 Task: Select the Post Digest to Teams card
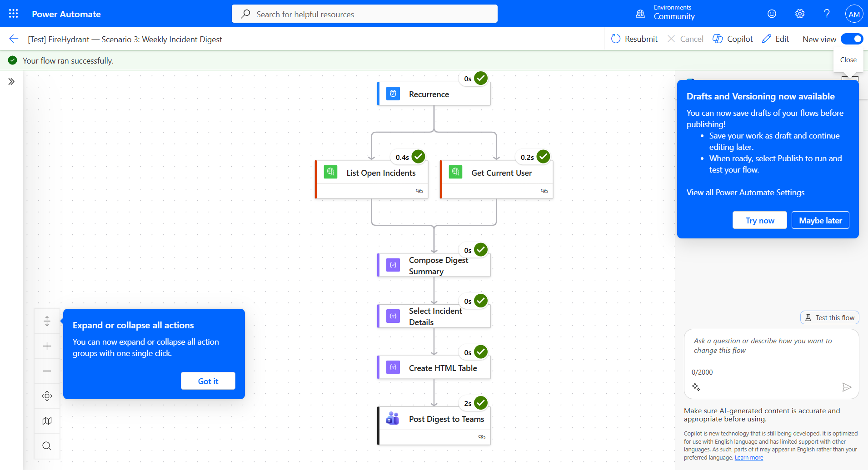[434, 425]
